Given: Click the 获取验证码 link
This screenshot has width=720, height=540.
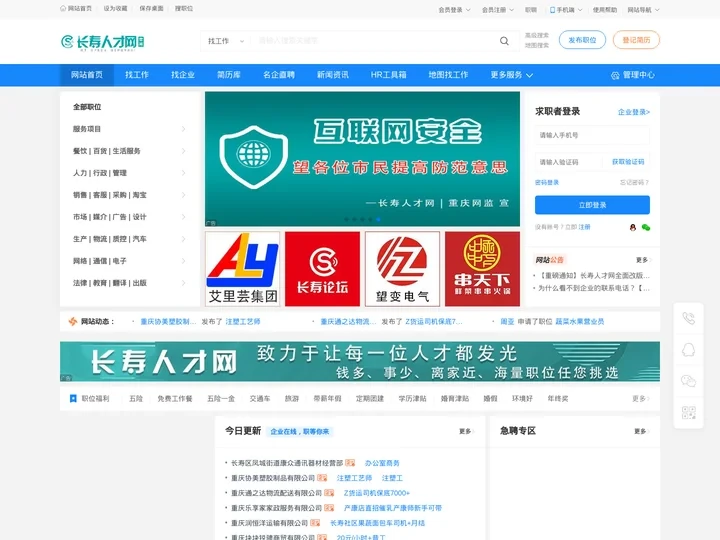Looking at the screenshot, I should pyautogui.click(x=628, y=162).
